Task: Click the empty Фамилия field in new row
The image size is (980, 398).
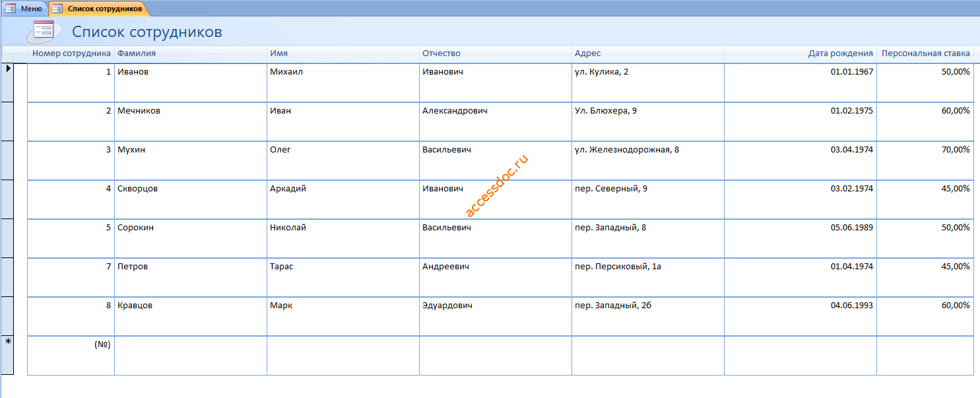Action: (191, 355)
